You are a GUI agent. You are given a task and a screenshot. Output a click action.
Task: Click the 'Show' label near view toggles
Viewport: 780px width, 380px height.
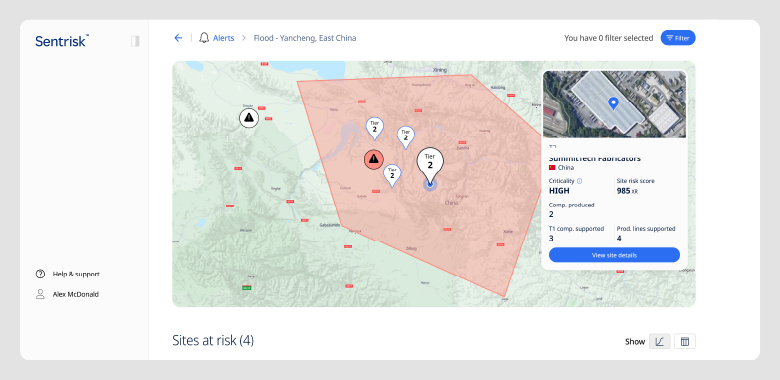[x=635, y=342]
